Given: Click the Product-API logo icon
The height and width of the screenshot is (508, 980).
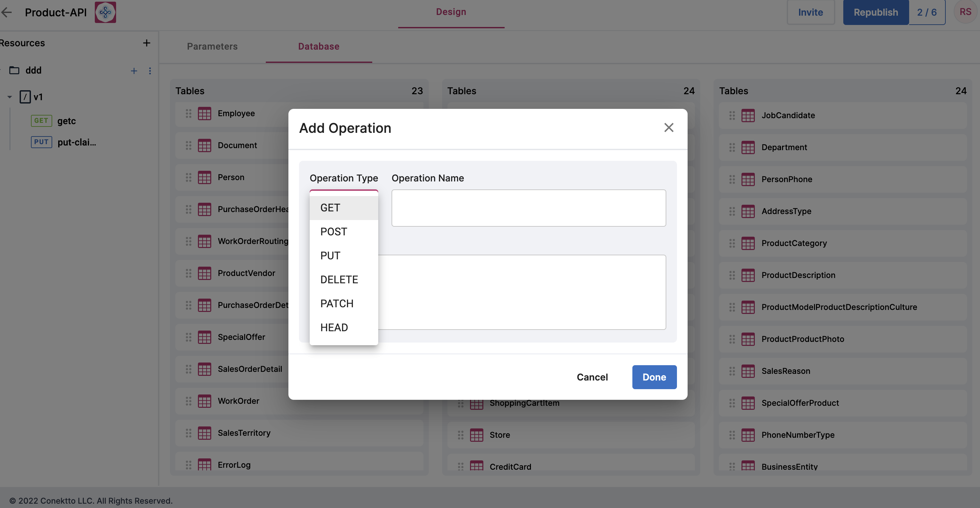Looking at the screenshot, I should [105, 13].
